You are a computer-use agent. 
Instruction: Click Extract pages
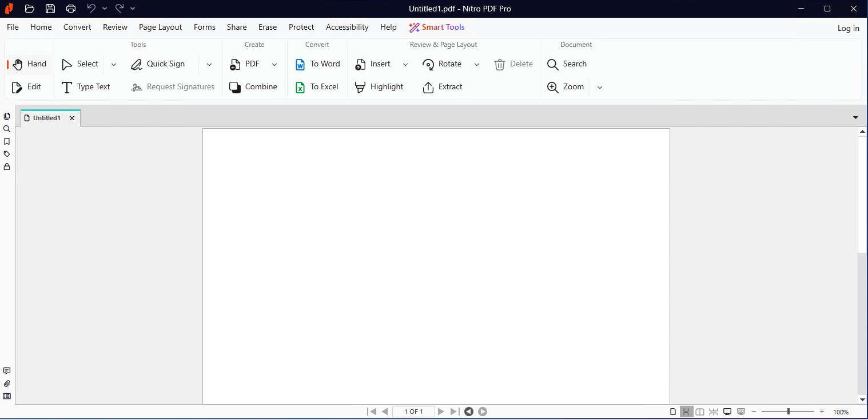(x=443, y=87)
